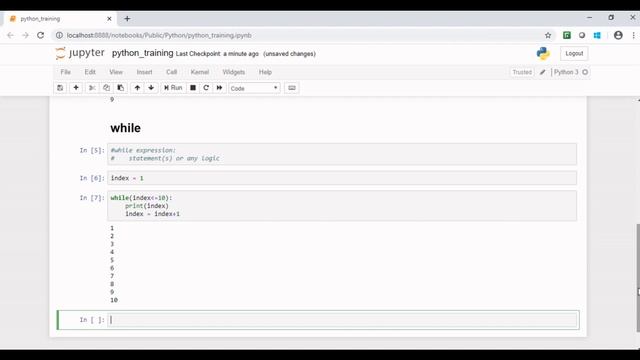This screenshot has height=360, width=640.
Task: Restart kernel and run all cells icon
Action: 219,88
